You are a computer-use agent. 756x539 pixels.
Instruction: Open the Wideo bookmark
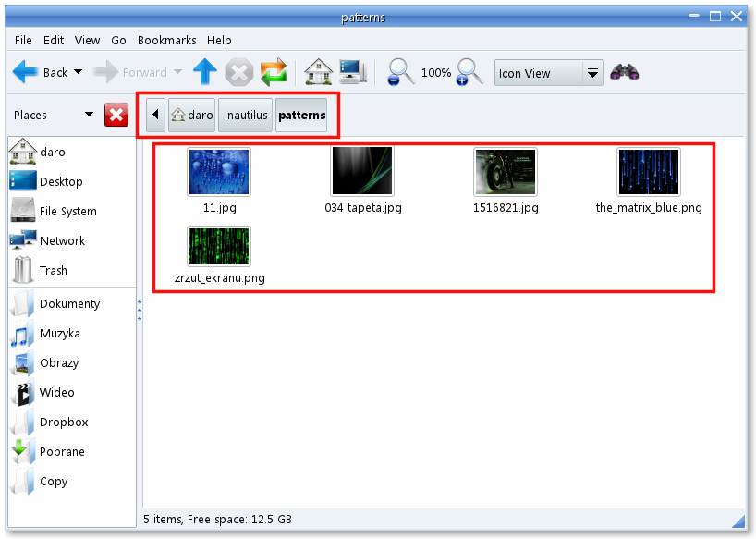(x=72, y=392)
